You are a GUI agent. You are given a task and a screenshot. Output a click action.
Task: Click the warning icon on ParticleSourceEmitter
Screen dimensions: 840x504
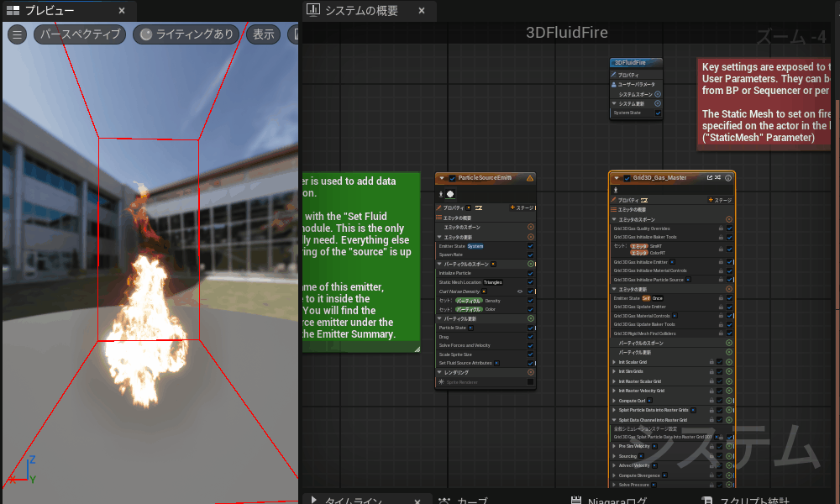pyautogui.click(x=530, y=178)
